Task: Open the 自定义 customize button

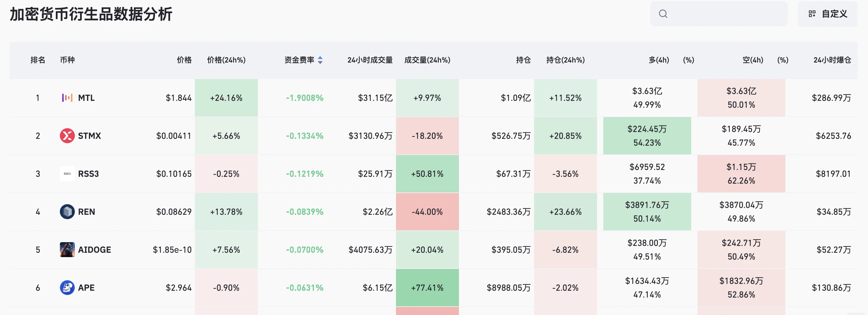Action: click(827, 14)
